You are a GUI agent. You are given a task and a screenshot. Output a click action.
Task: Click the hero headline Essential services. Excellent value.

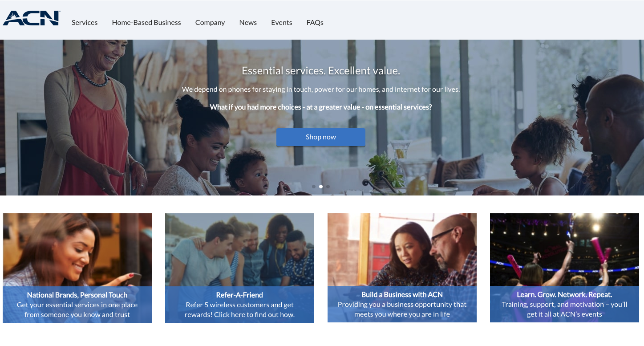pyautogui.click(x=321, y=70)
